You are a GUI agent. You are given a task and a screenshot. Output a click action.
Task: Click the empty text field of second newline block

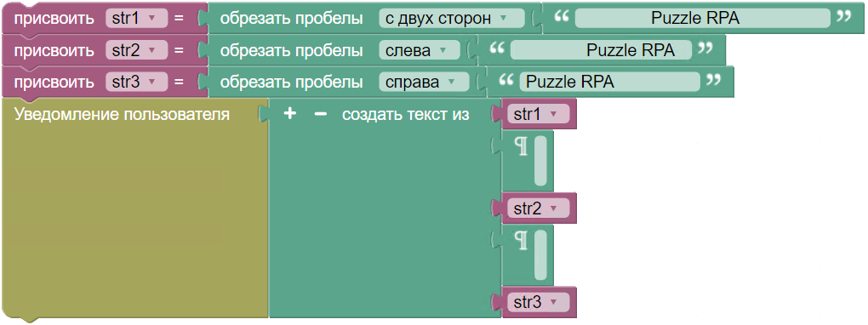pyautogui.click(x=541, y=254)
